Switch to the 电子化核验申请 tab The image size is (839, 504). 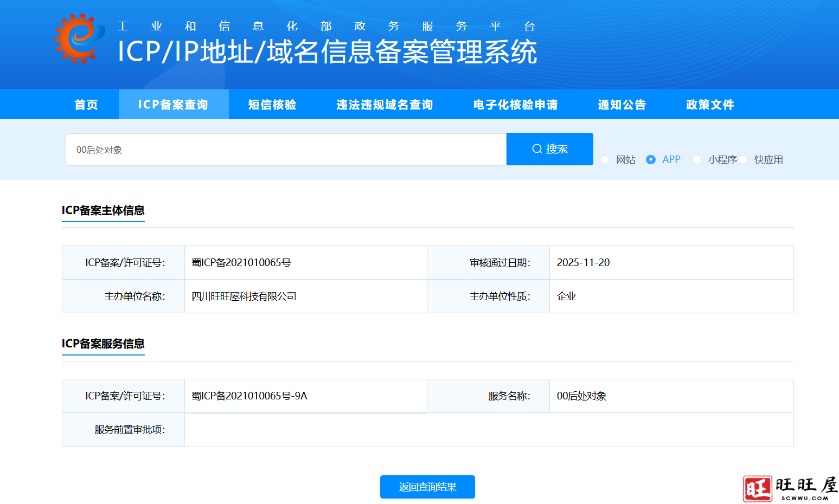[x=516, y=104]
